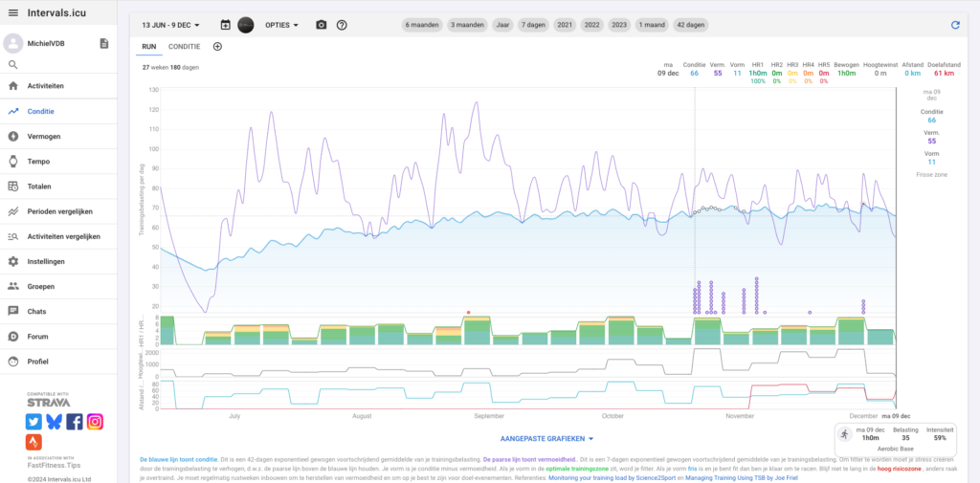Open the Activiteiten page in the sidebar
The height and width of the screenshot is (483, 980).
tap(46, 86)
